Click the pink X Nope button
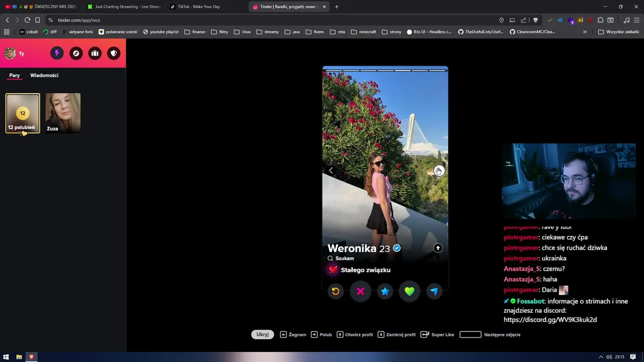The width and height of the screenshot is (644, 362). point(360,291)
